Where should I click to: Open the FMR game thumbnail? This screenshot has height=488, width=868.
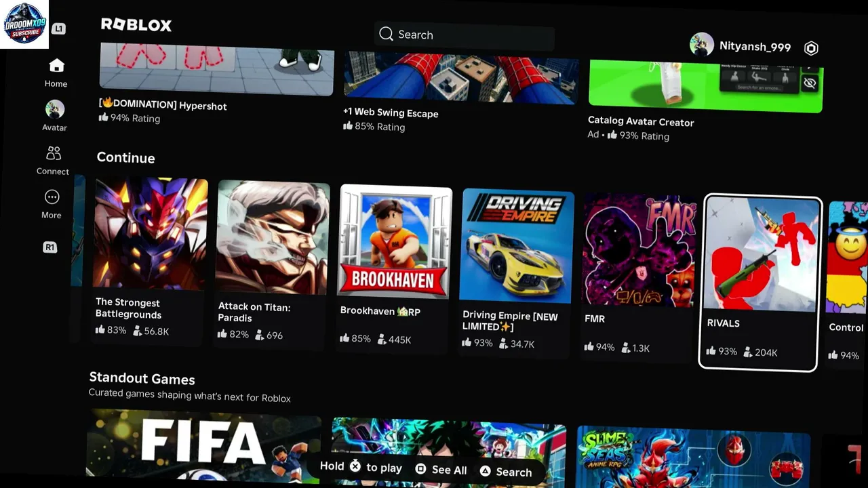(639, 251)
